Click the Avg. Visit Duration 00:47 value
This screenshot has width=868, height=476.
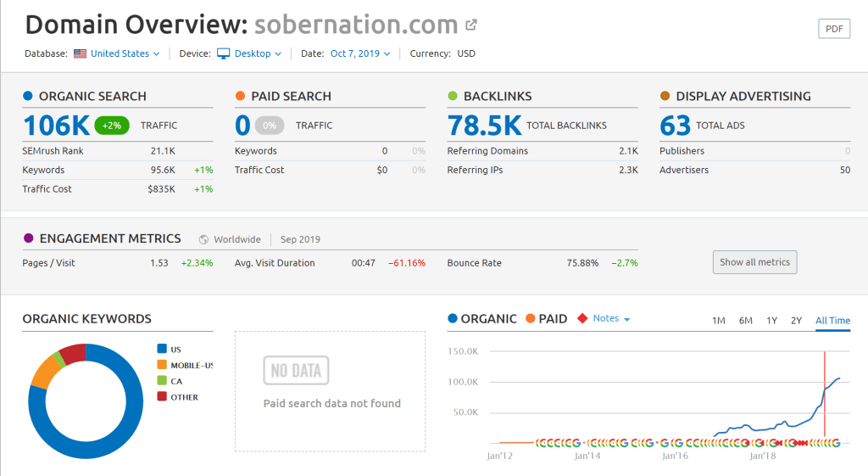(x=363, y=263)
